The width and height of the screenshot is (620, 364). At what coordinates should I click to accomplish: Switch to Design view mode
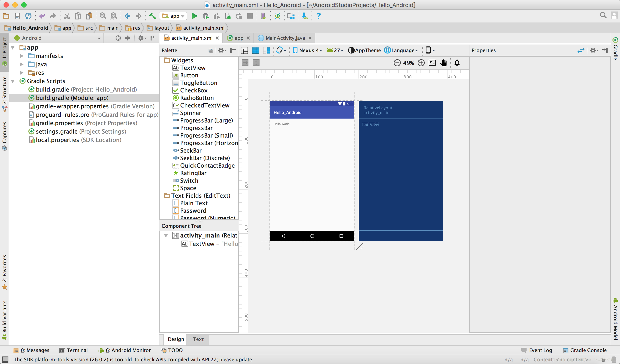pyautogui.click(x=244, y=50)
